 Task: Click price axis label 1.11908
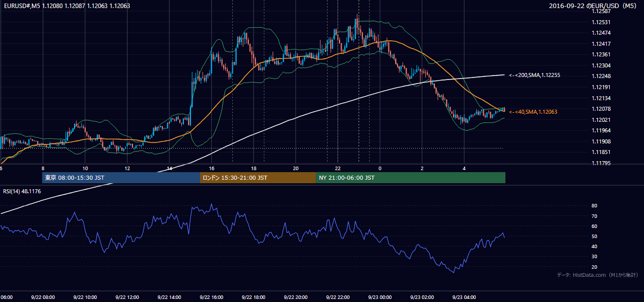[601, 141]
